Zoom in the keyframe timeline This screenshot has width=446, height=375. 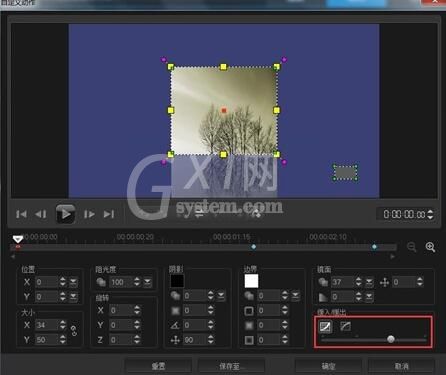pyautogui.click(x=430, y=247)
